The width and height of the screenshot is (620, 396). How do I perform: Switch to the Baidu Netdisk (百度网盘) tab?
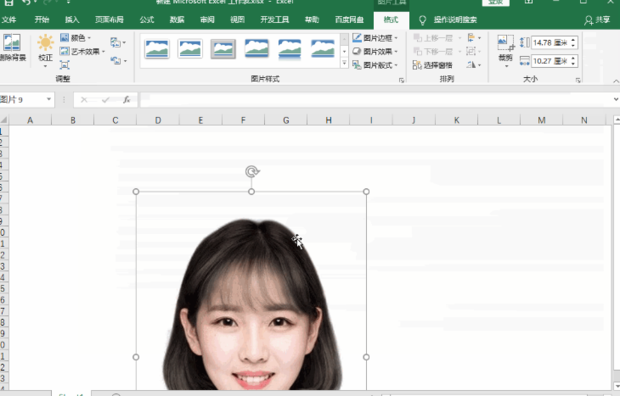(350, 19)
